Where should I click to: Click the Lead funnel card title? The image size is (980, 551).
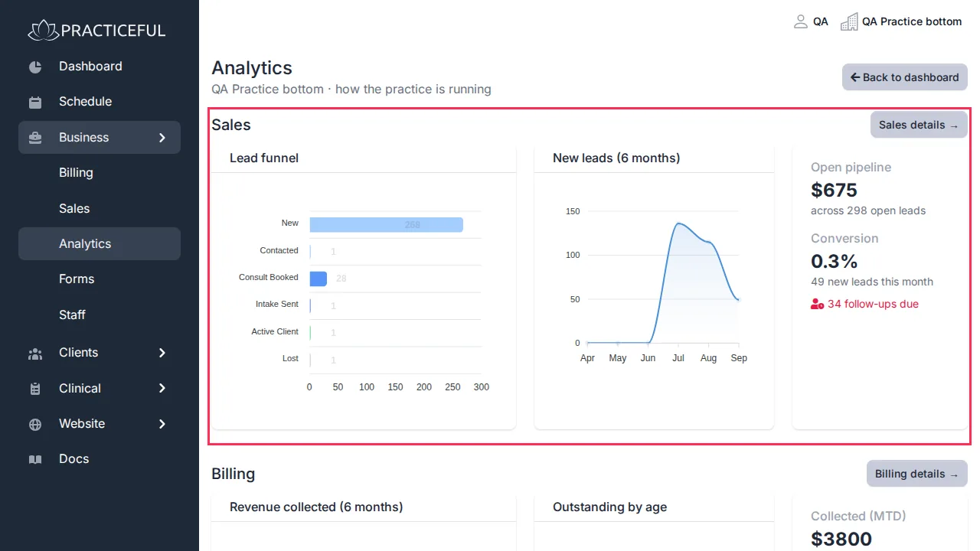264,158
